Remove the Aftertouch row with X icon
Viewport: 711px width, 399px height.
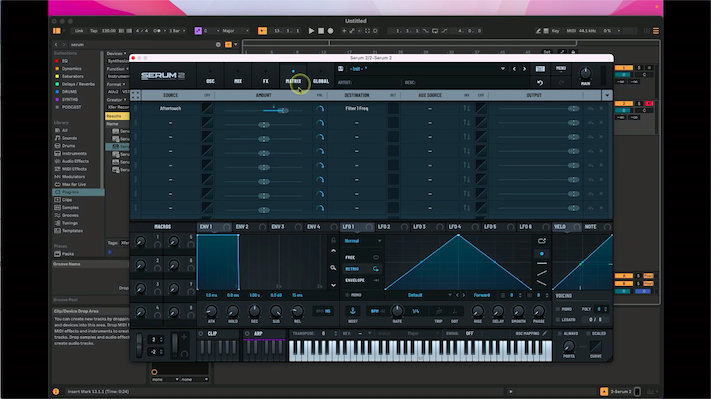601,108
